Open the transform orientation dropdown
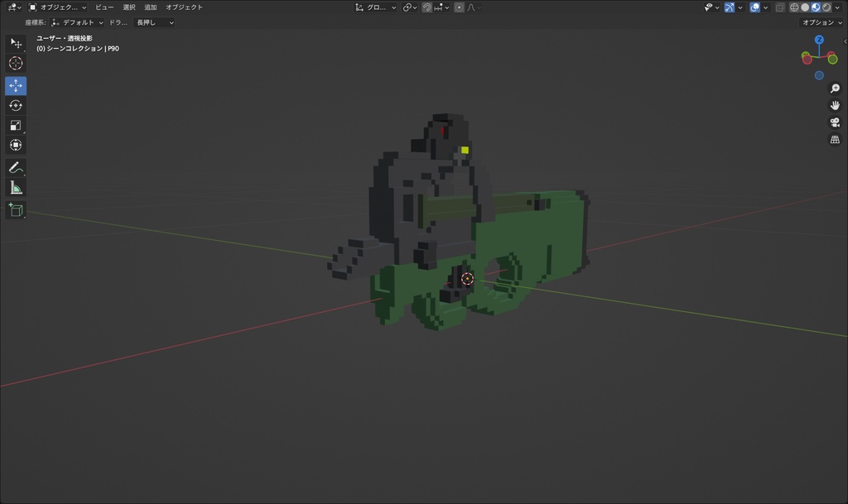This screenshot has height=504, width=848. click(x=377, y=7)
